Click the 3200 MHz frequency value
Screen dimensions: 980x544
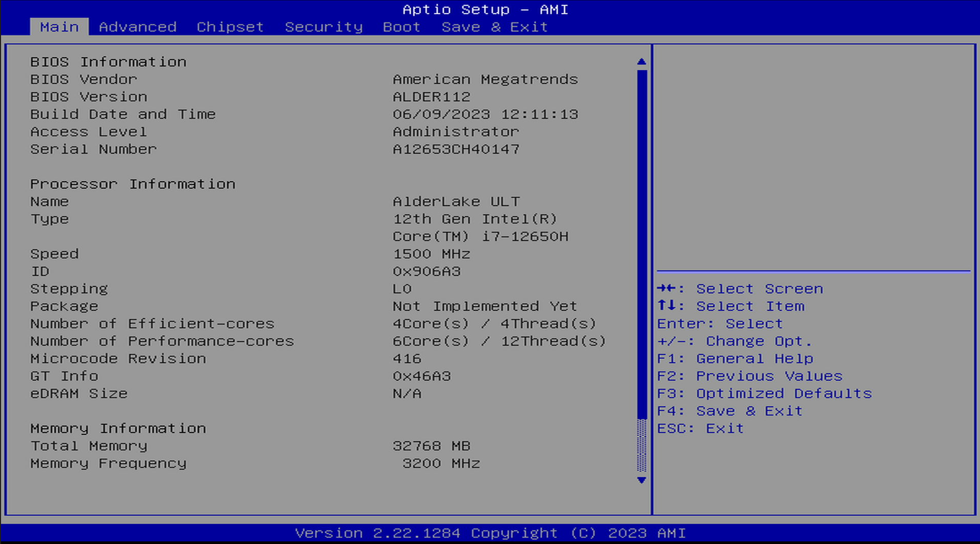[441, 463]
